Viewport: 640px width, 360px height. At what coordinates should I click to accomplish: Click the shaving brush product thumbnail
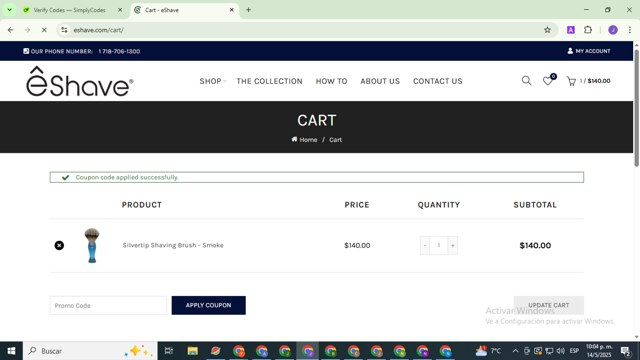[92, 245]
